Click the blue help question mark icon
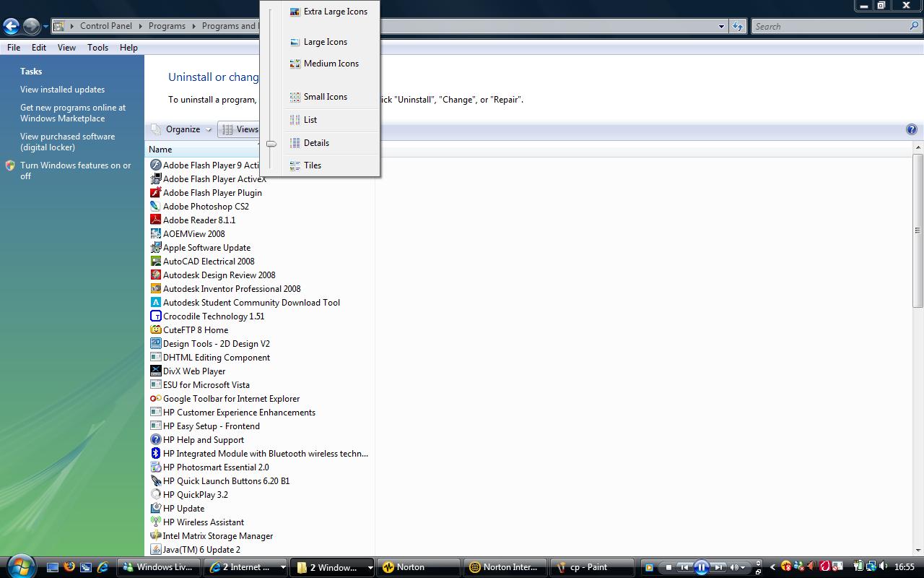The width and height of the screenshot is (924, 578). [911, 129]
